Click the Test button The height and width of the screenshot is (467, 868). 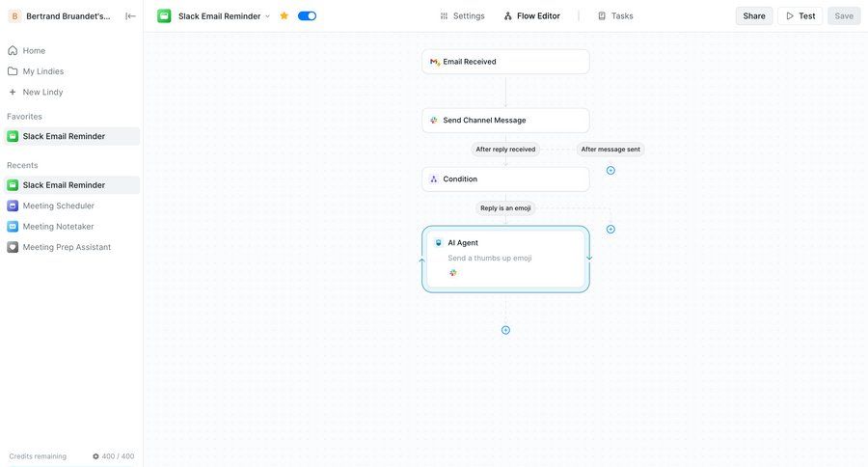click(x=800, y=16)
